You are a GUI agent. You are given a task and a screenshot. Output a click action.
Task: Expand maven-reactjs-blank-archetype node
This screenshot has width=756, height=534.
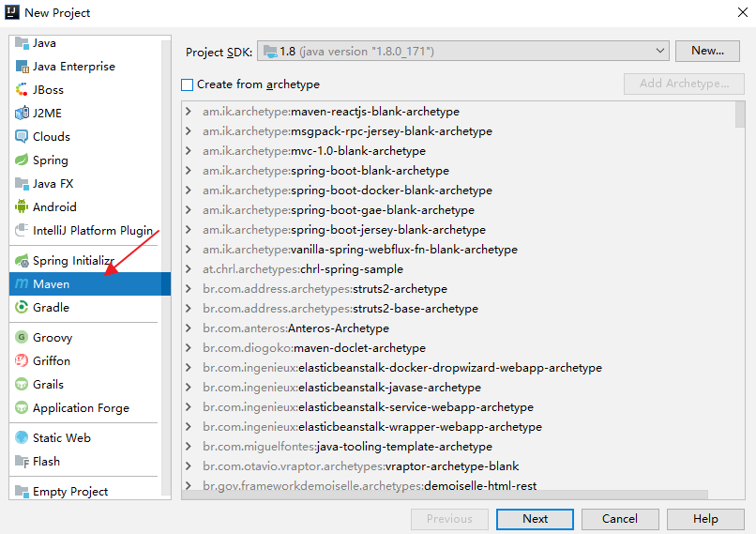tap(189, 112)
